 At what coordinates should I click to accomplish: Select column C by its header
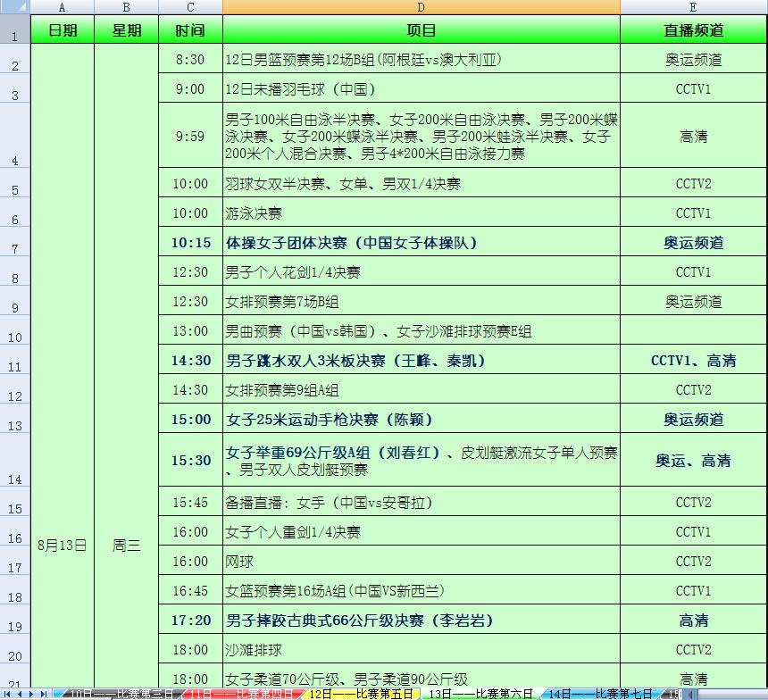pyautogui.click(x=190, y=7)
